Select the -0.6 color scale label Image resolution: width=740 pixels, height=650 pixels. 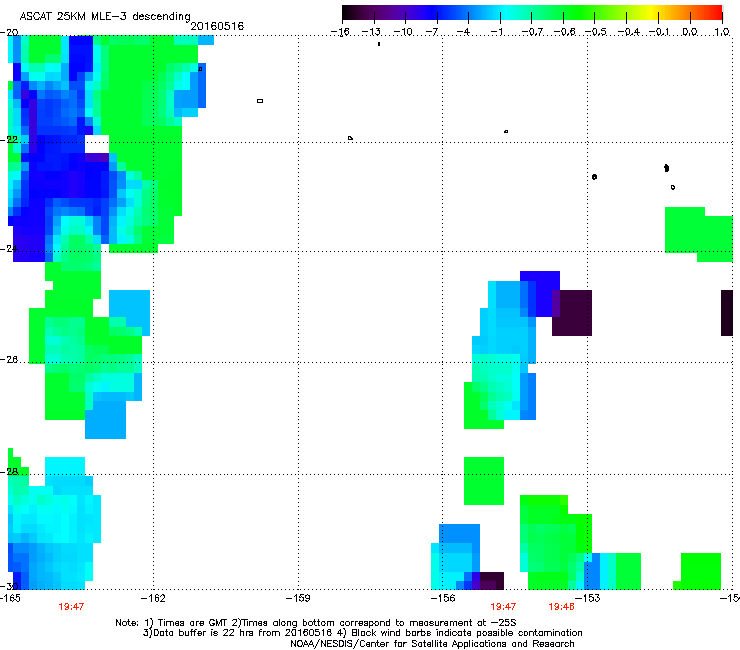(x=564, y=32)
